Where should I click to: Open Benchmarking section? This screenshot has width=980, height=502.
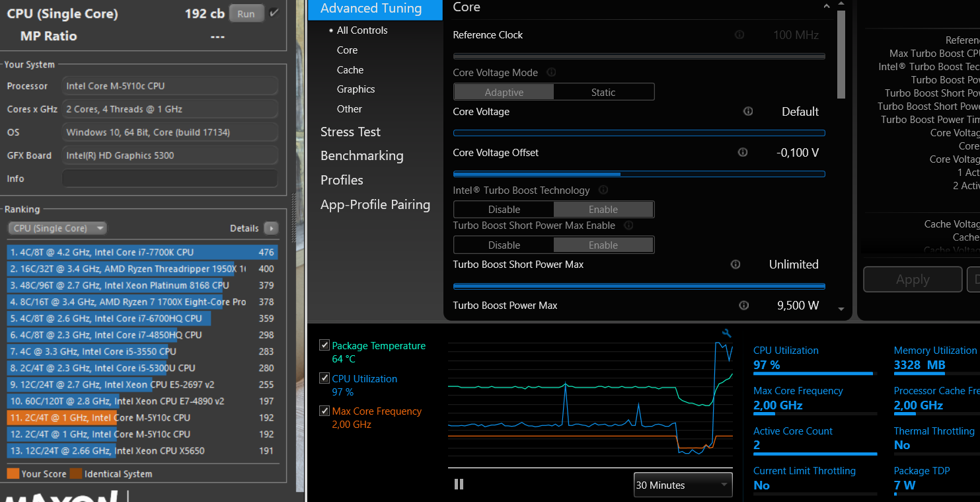tap(361, 155)
